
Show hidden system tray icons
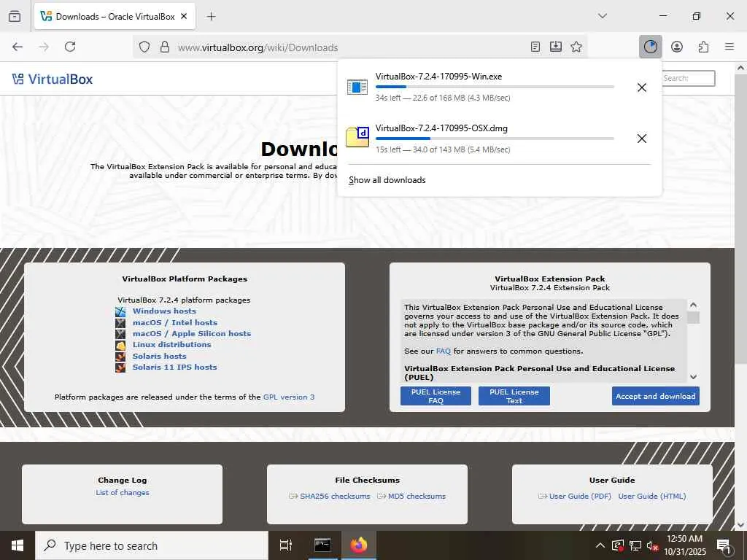600,545
